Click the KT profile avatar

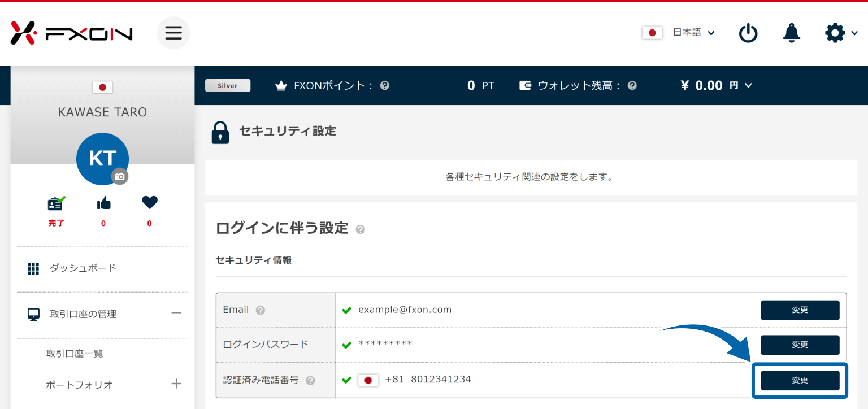pyautogui.click(x=102, y=159)
